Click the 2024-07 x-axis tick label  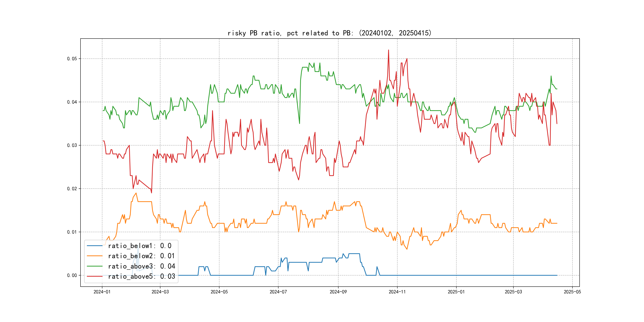[278, 292]
